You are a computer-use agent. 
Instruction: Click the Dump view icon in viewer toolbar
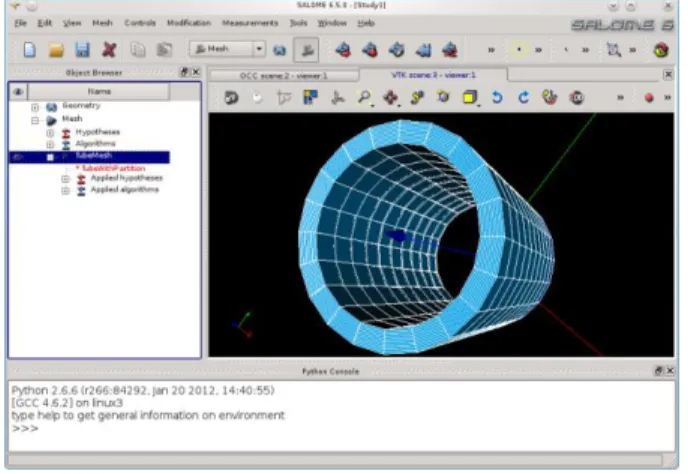[x=231, y=97]
